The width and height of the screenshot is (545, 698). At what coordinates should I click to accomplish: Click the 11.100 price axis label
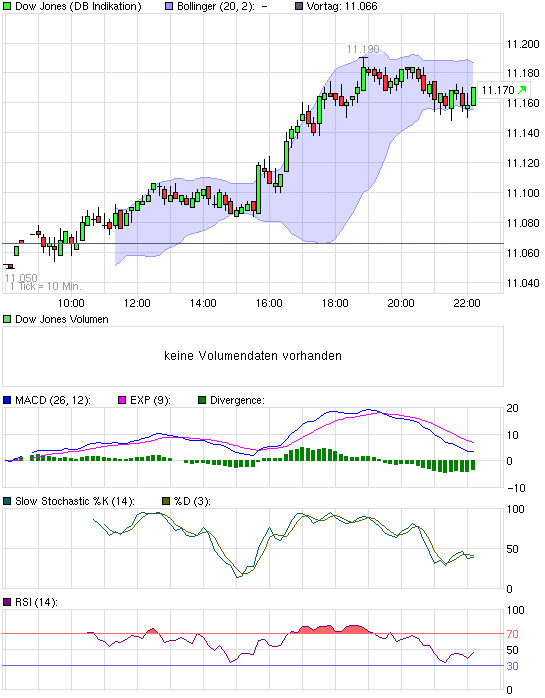tap(523, 193)
